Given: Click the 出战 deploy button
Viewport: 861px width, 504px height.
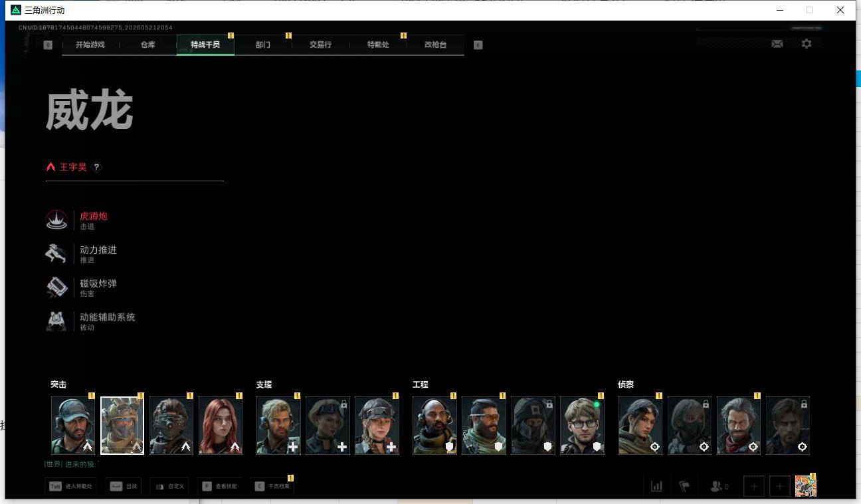Looking at the screenshot, I should pyautogui.click(x=123, y=487).
